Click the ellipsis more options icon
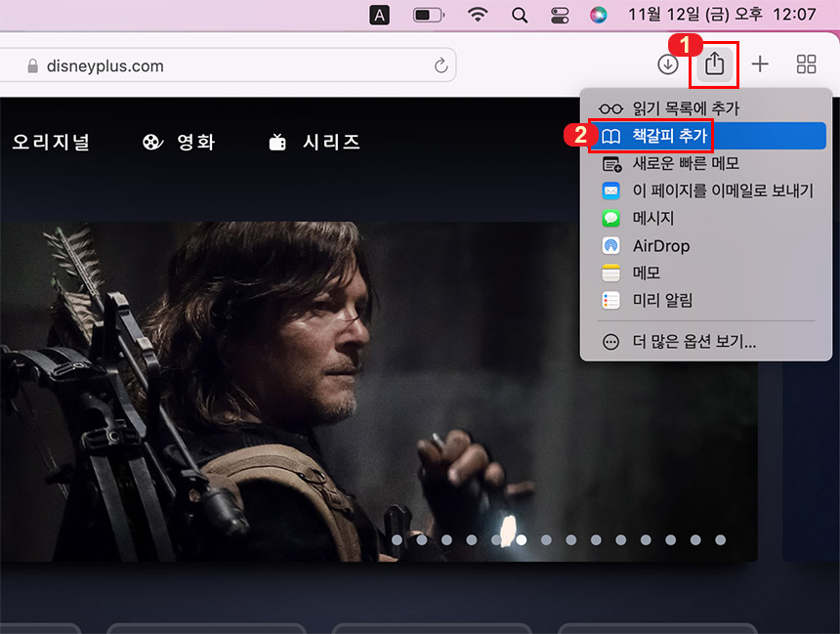 pos(610,342)
